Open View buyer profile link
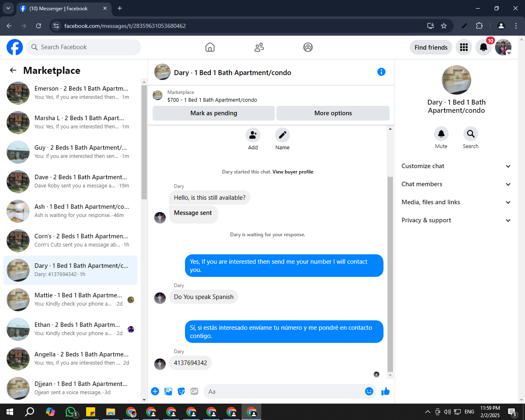 coord(293,172)
